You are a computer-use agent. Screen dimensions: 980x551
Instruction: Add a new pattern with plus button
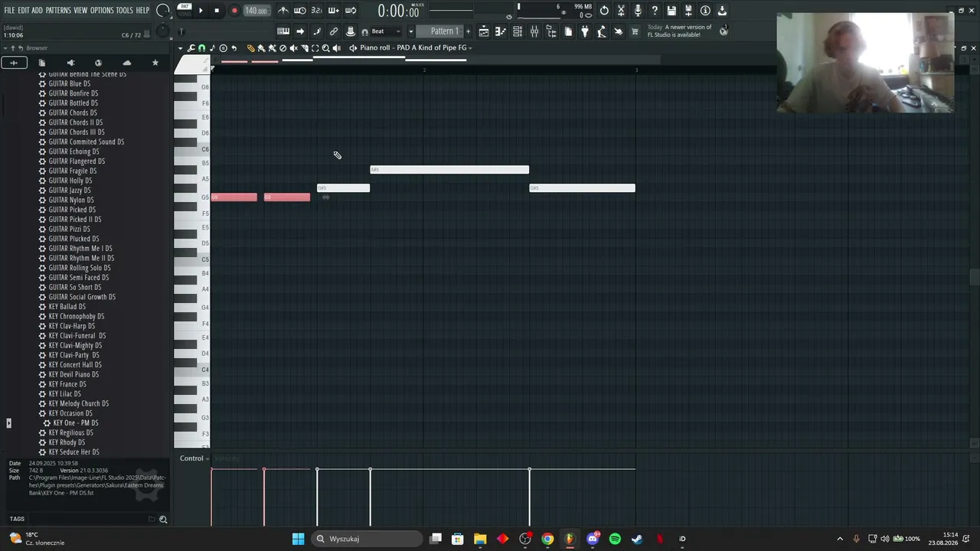coord(468,31)
